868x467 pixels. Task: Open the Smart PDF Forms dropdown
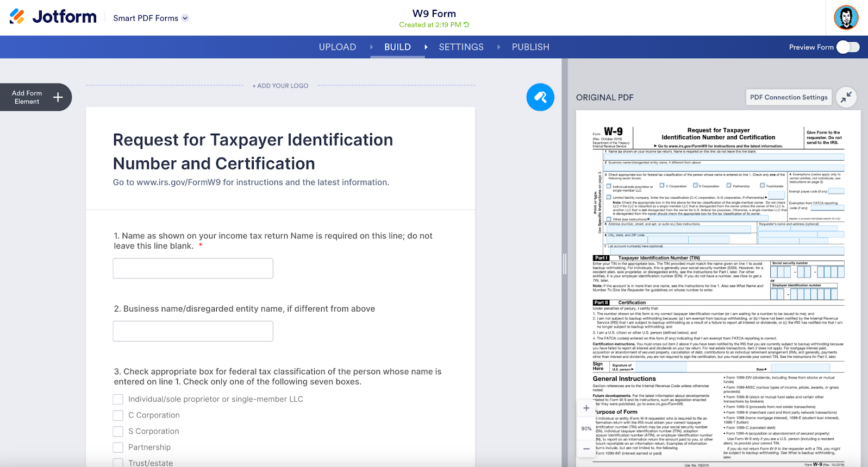(x=151, y=18)
